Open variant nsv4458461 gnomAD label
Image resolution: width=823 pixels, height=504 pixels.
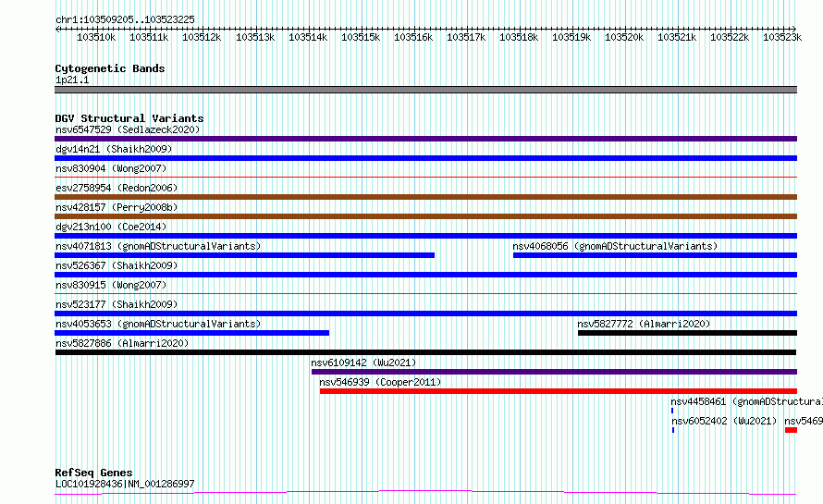pyautogui.click(x=746, y=401)
